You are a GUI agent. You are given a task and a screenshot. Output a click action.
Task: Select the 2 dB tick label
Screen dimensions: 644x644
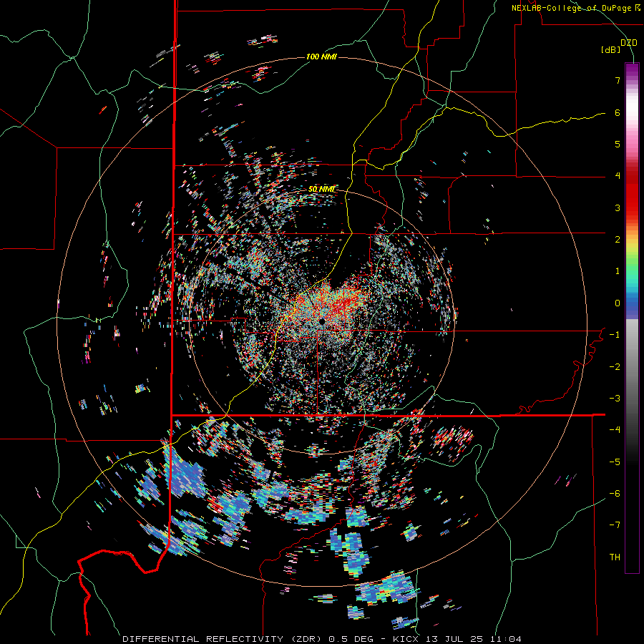click(618, 240)
